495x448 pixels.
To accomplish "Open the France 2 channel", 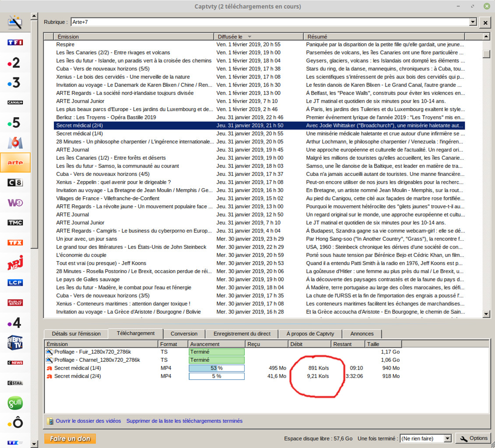I will 15,63.
